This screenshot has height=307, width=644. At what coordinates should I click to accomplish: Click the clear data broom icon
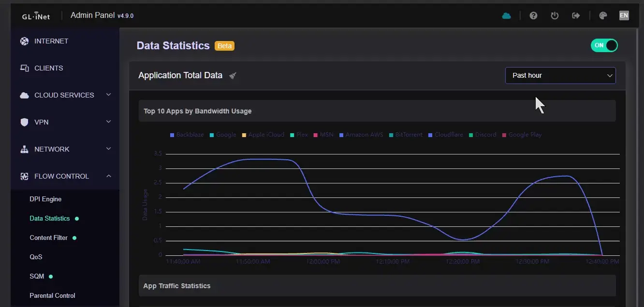point(233,75)
